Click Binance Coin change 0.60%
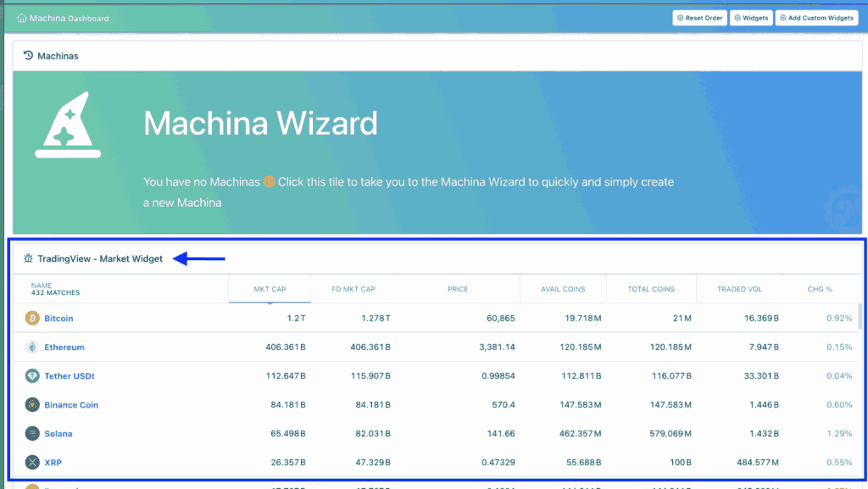The width and height of the screenshot is (868, 489). [x=839, y=404]
